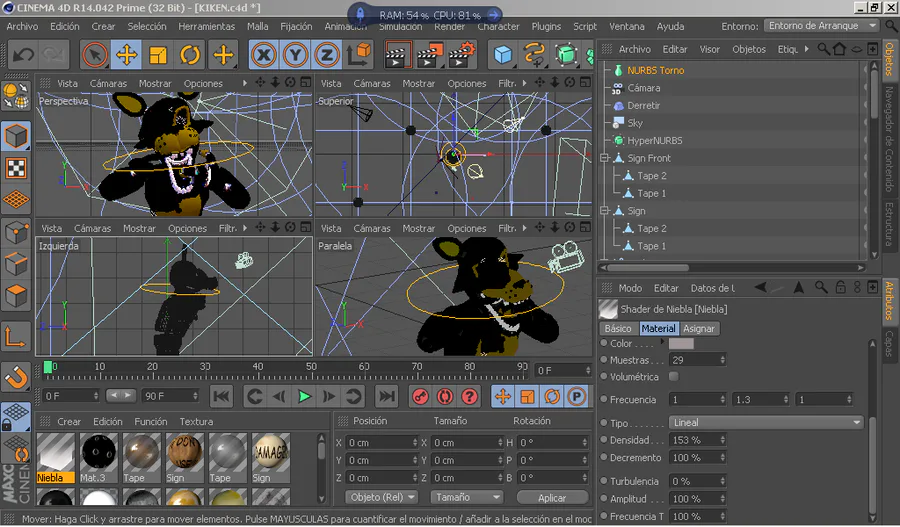
Task: Open the Plugins menu
Action: coord(546,26)
